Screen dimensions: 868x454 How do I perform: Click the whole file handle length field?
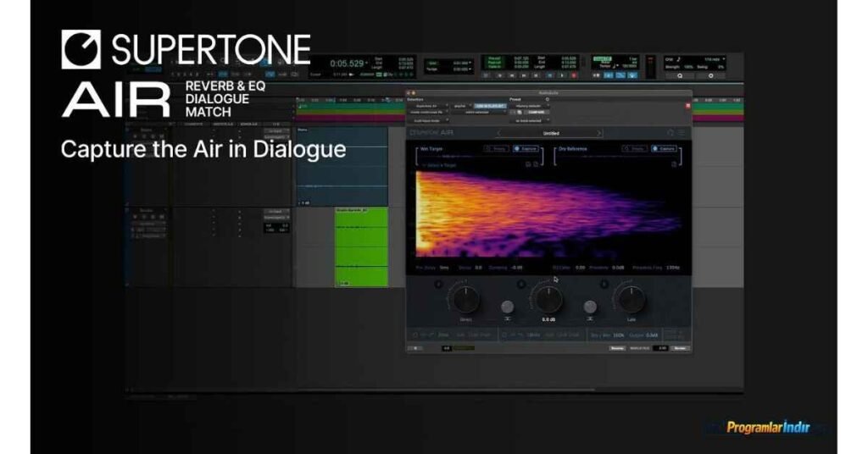point(662,348)
